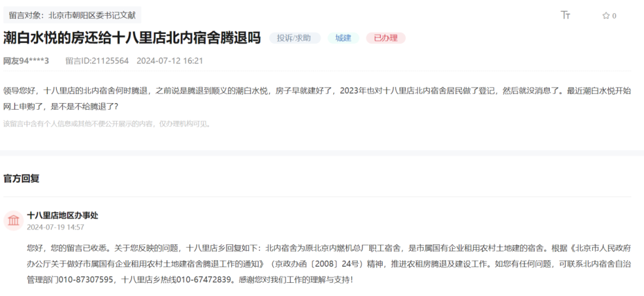Star this message as a favorite

(x=606, y=16)
